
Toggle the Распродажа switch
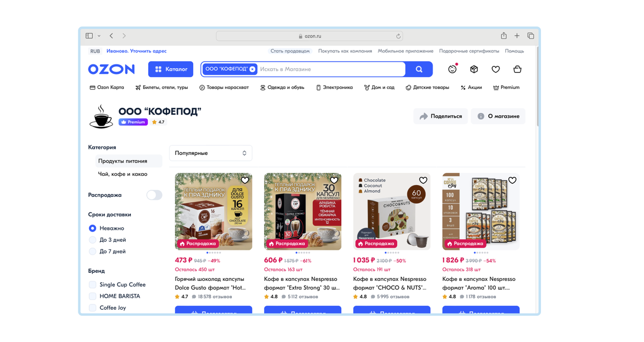pyautogui.click(x=154, y=195)
